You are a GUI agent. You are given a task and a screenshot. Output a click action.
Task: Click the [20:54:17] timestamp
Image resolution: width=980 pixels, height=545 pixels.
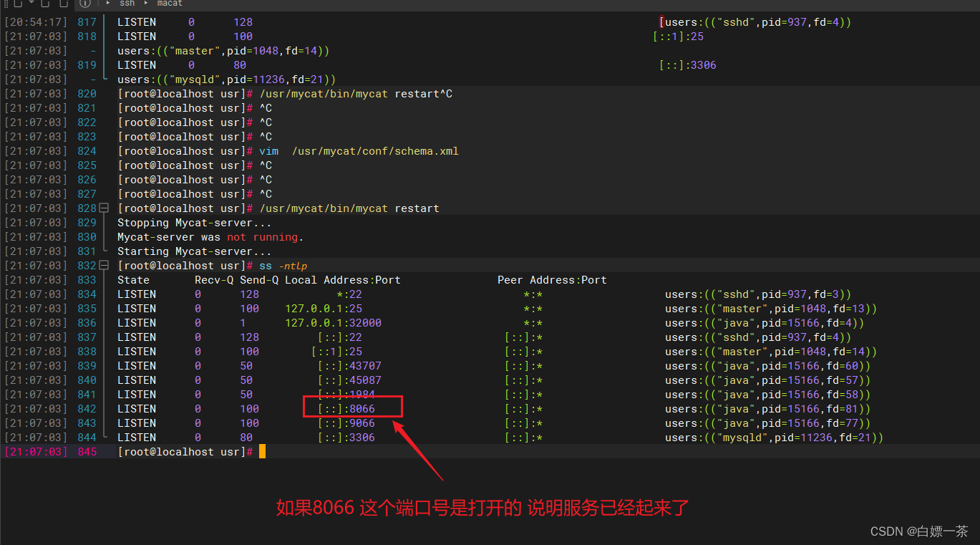click(36, 22)
